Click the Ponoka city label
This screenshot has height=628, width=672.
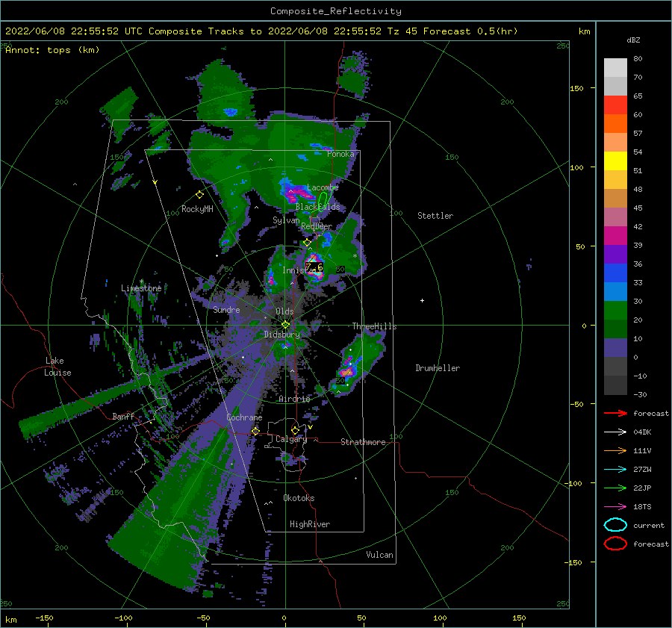(340, 154)
